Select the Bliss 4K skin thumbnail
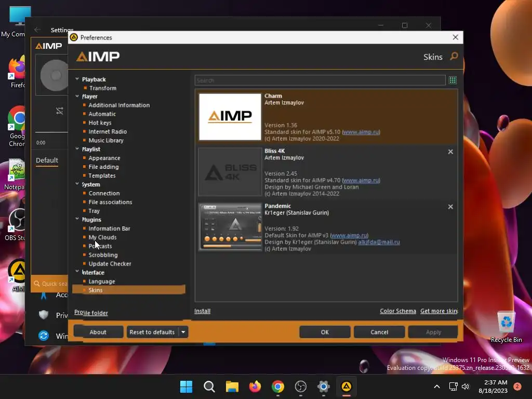 (230, 171)
